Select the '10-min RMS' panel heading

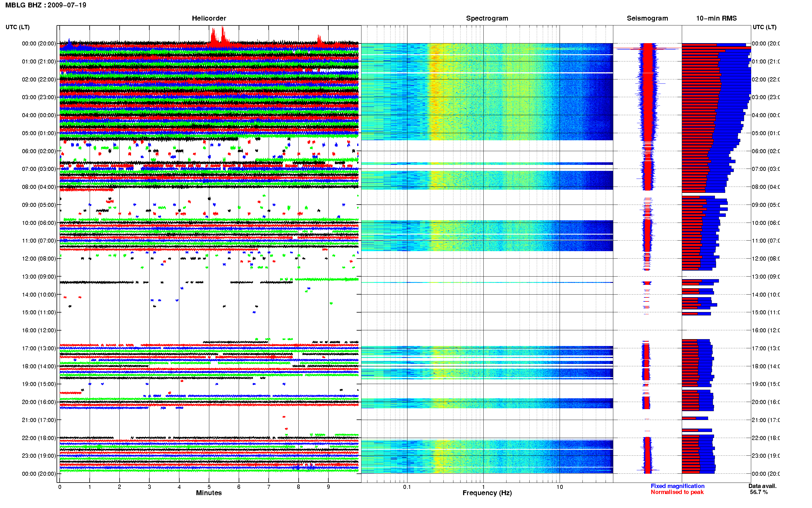[716, 18]
